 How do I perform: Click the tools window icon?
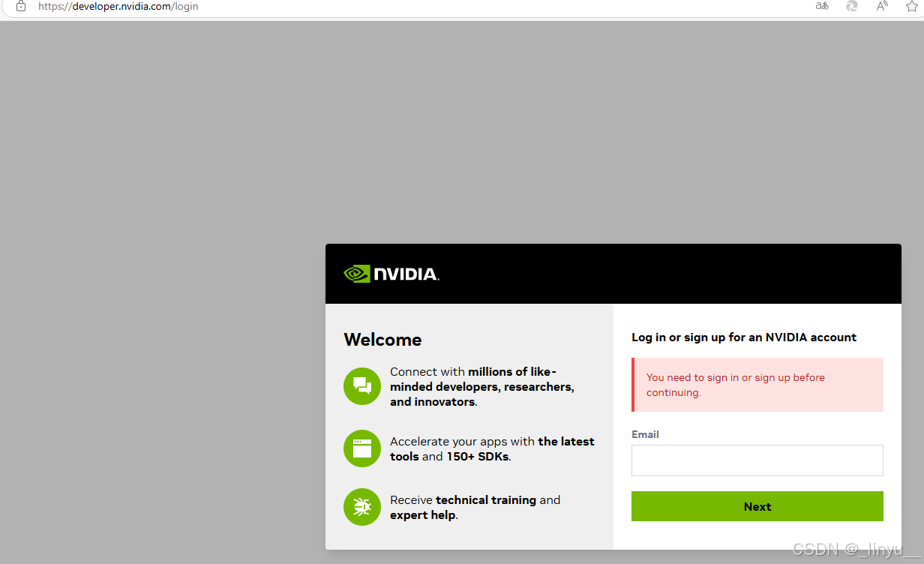[x=362, y=448]
